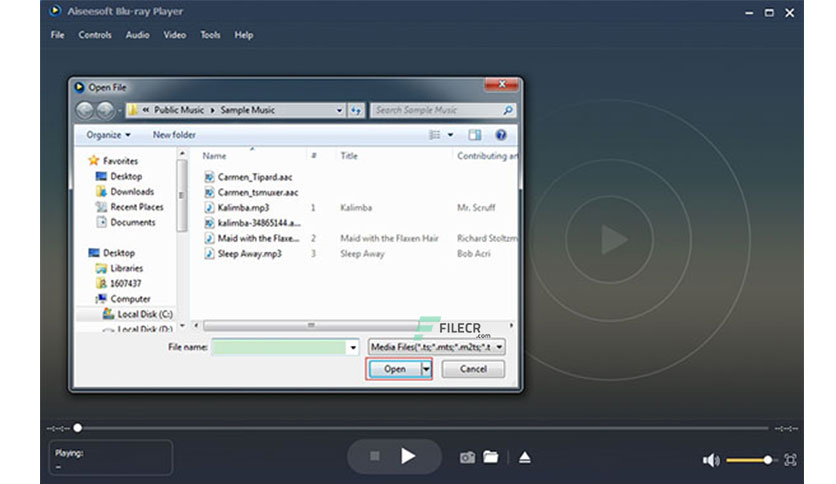Open the Tools menu
836x484 pixels.
pyautogui.click(x=211, y=35)
